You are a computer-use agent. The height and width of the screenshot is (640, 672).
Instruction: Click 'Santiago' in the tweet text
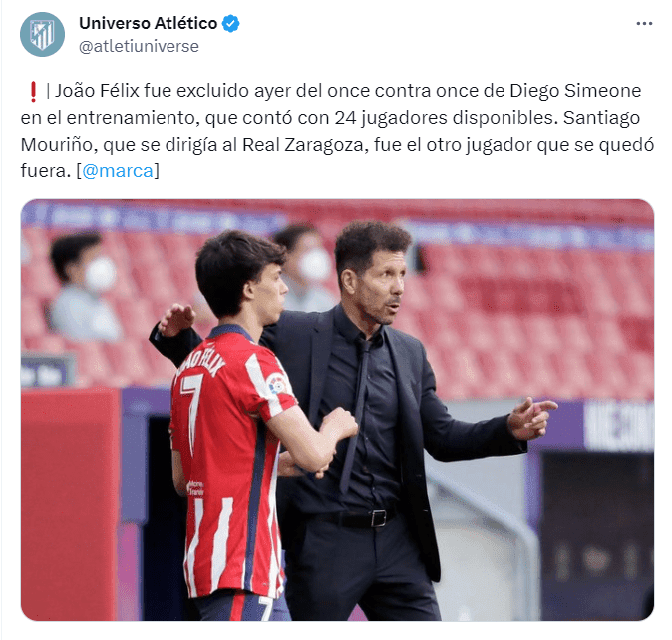point(601,118)
